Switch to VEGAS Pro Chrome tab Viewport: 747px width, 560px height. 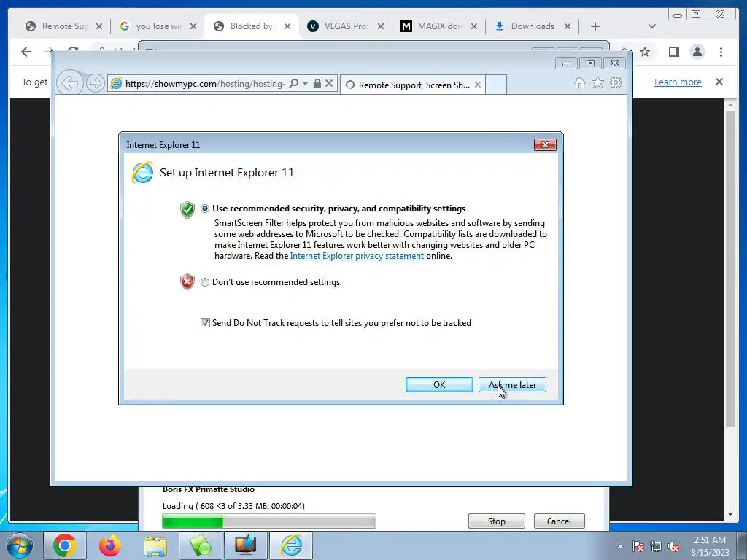coord(345,26)
